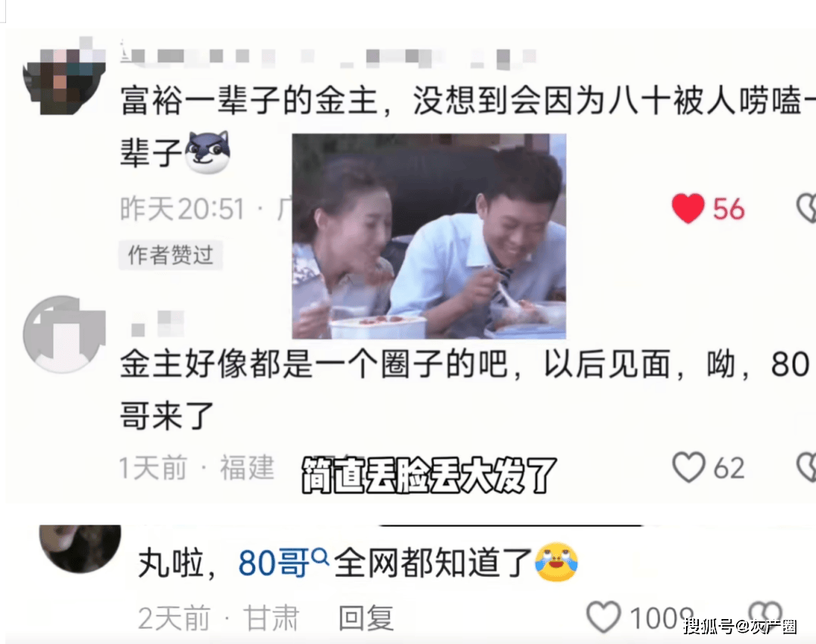Open the couple eating image thumbnail

click(x=429, y=237)
